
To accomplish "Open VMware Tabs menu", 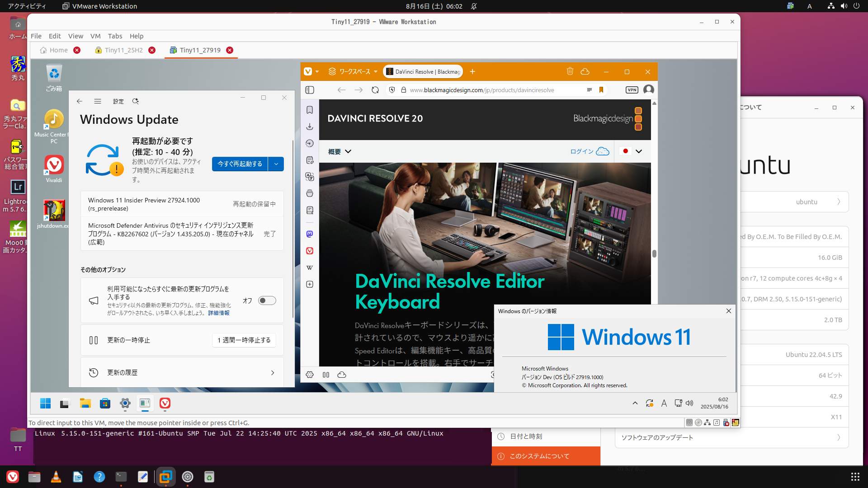I will (x=115, y=36).
